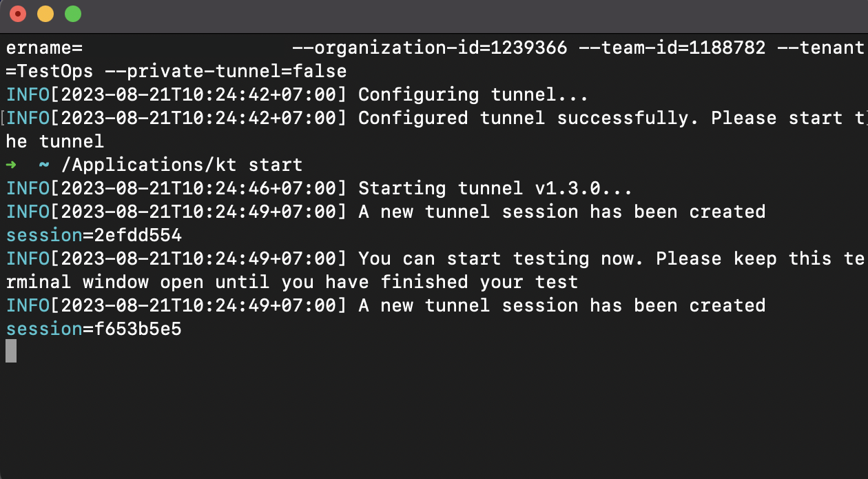Screen dimensions: 868x479
Task: Click the "Starting tunnel v1.3.0..." message
Action: [x=495, y=188]
